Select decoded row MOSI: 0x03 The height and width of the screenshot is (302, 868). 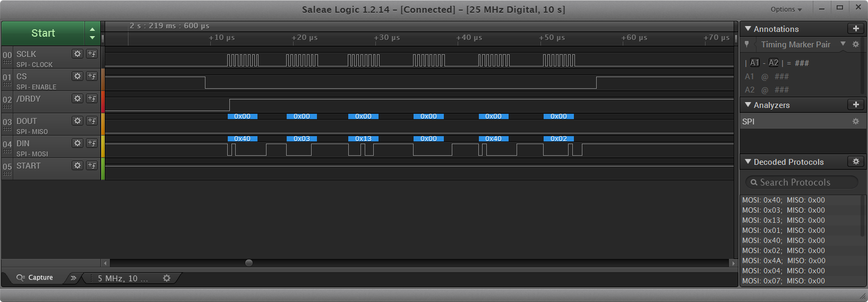click(784, 210)
